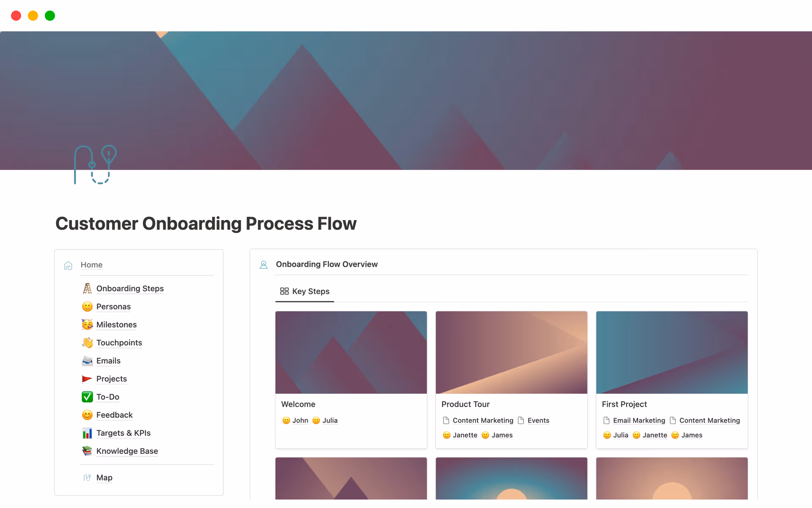
Task: Select the Onboarding Steps ladder icon
Action: coord(87,288)
